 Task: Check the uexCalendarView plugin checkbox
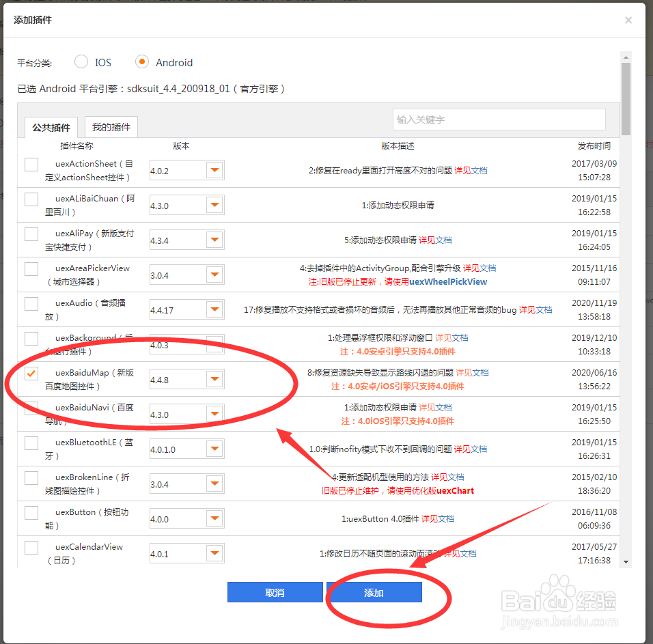(x=31, y=548)
